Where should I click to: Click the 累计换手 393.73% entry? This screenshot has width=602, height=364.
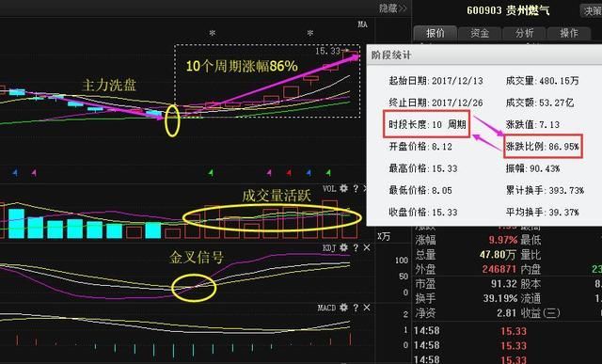pyautogui.click(x=545, y=190)
